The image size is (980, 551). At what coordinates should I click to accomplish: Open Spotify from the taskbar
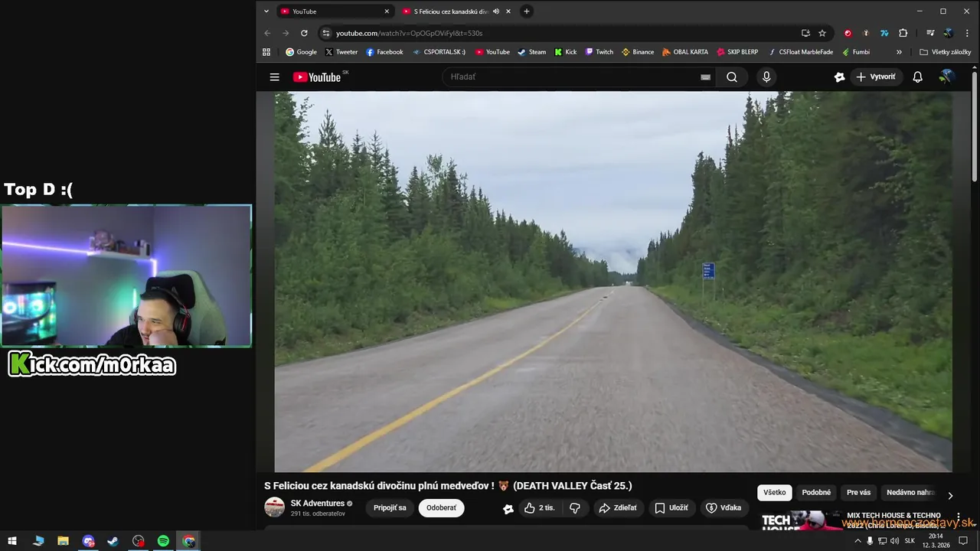tap(163, 541)
